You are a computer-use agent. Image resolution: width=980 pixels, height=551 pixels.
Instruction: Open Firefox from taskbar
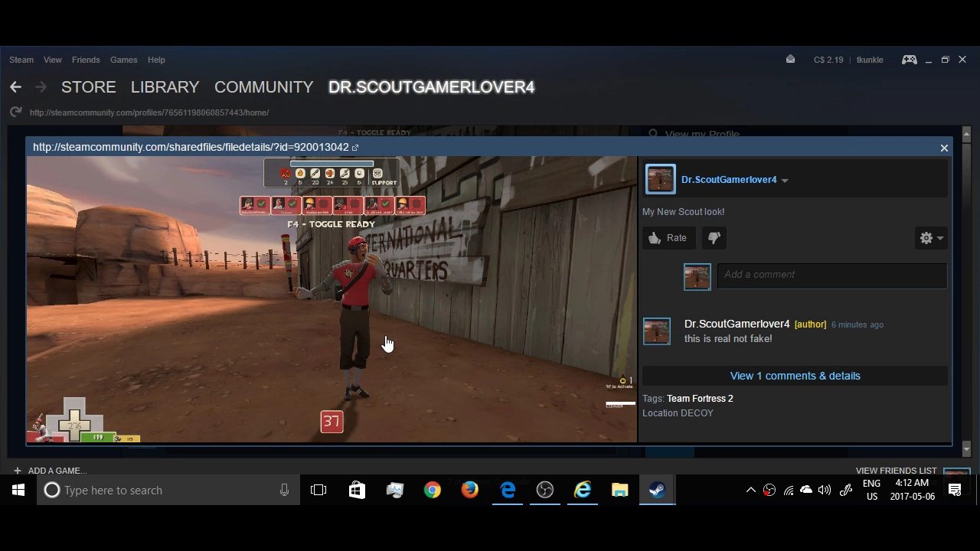[x=470, y=491]
